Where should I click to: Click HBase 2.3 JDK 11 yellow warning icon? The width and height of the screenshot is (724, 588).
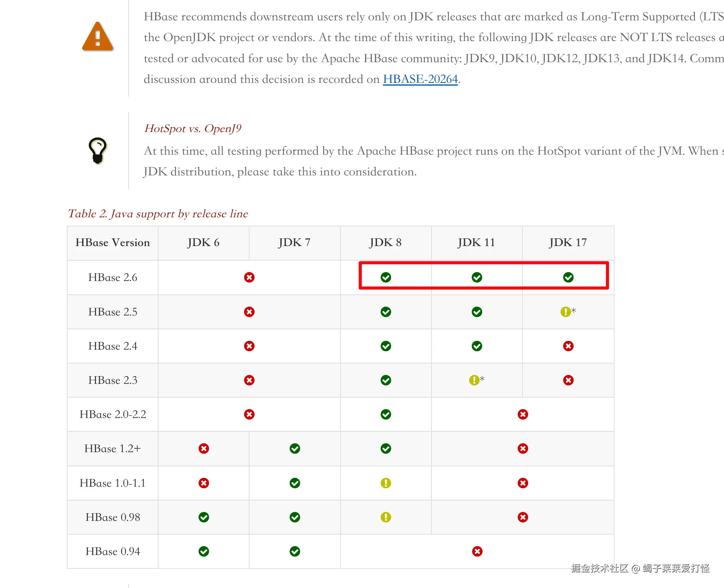pos(474,380)
